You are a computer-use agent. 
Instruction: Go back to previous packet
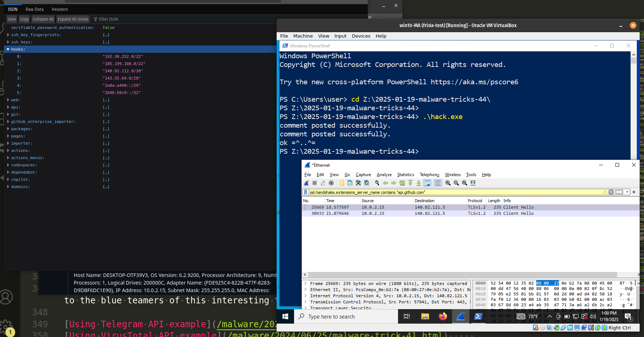pyautogui.click(x=385, y=183)
